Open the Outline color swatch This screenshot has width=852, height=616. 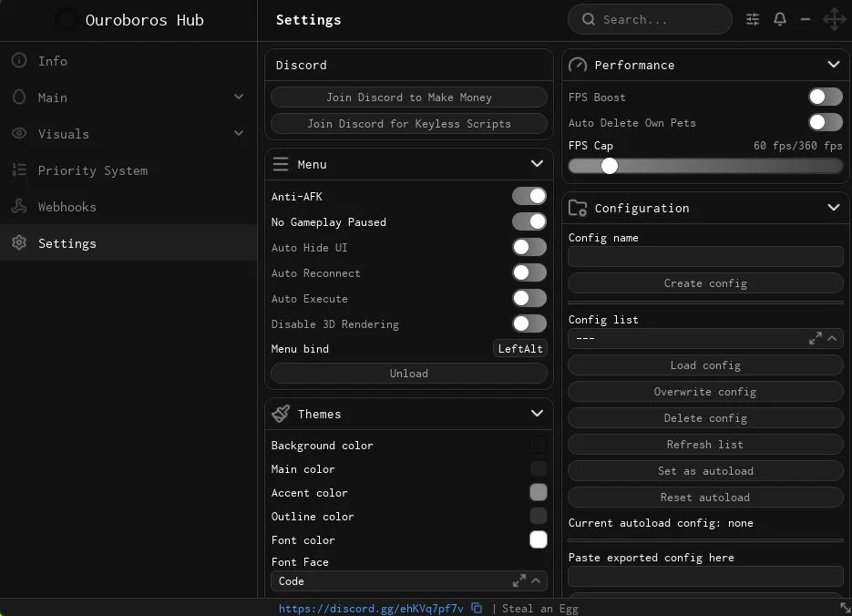[x=538, y=516]
